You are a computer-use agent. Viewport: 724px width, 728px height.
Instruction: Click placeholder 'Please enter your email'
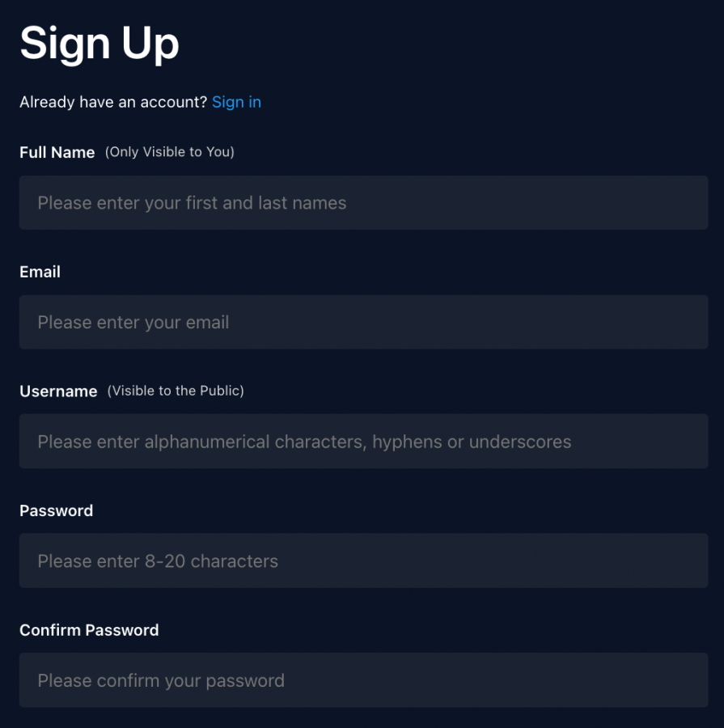(133, 322)
